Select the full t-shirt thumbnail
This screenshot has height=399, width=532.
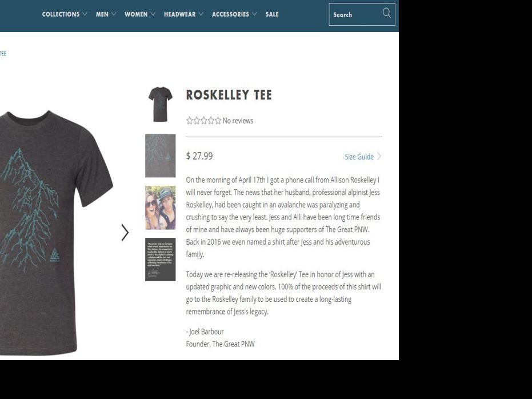160,105
